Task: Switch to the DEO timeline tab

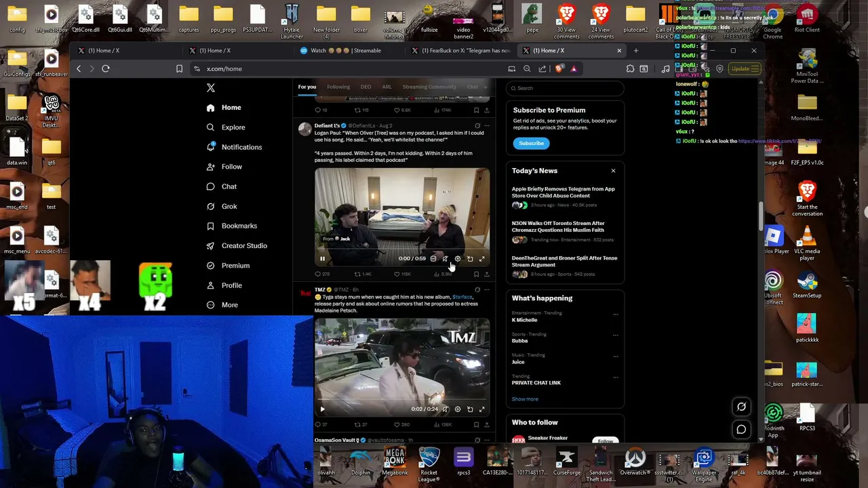Action: point(366,87)
